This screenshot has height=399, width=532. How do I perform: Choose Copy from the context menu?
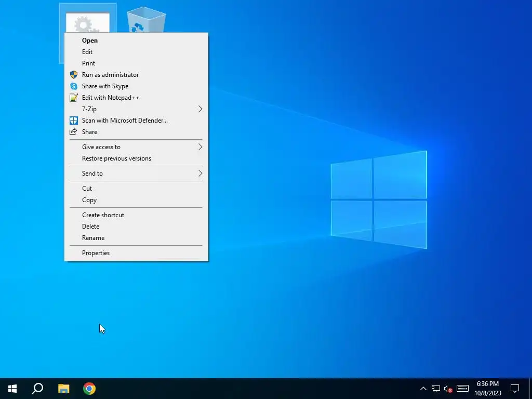[136, 200]
